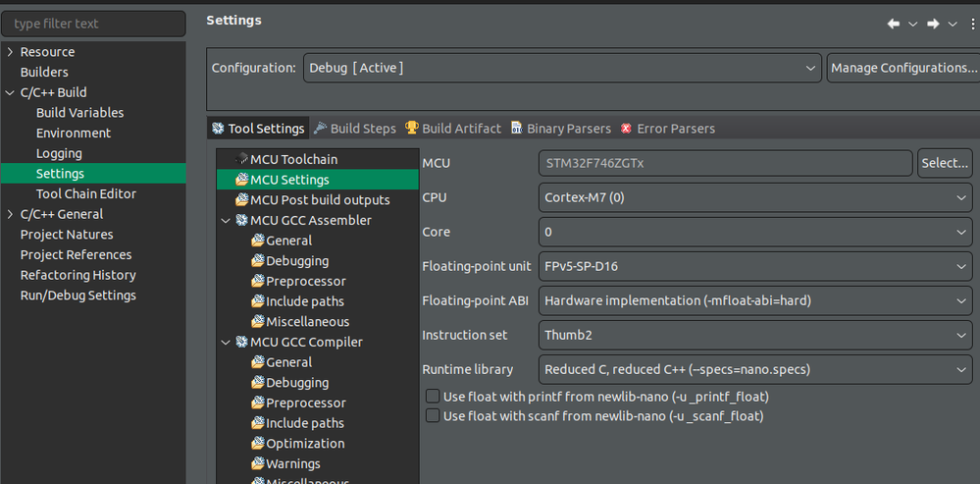Viewport: 980px width, 484px height.
Task: Expand the Resource tree node
Action: [10, 52]
